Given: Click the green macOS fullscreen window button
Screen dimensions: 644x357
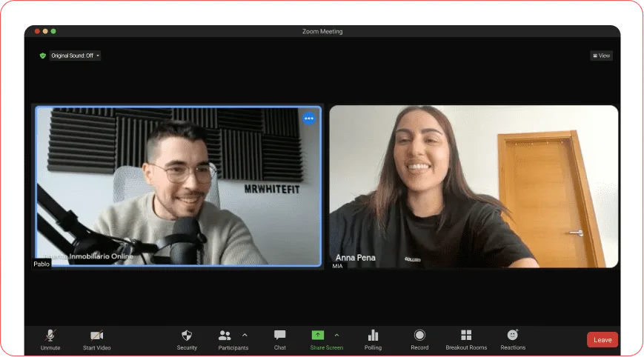Looking at the screenshot, I should (53, 31).
